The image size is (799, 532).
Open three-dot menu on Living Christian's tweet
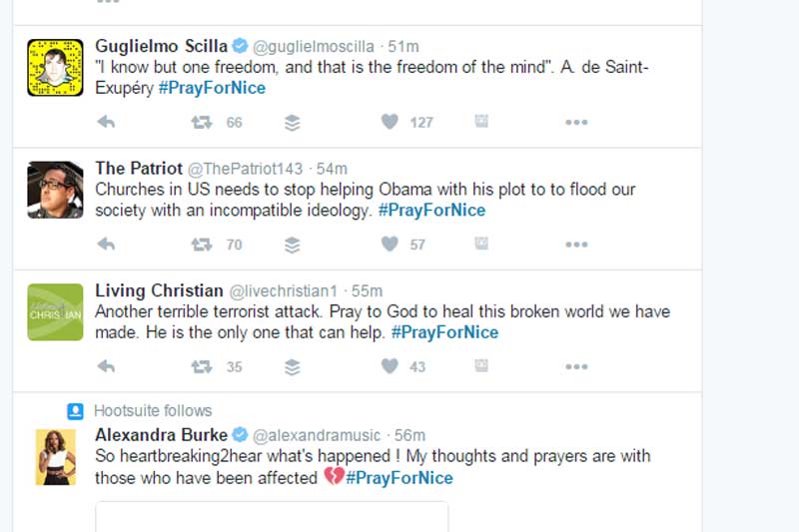[x=576, y=366]
